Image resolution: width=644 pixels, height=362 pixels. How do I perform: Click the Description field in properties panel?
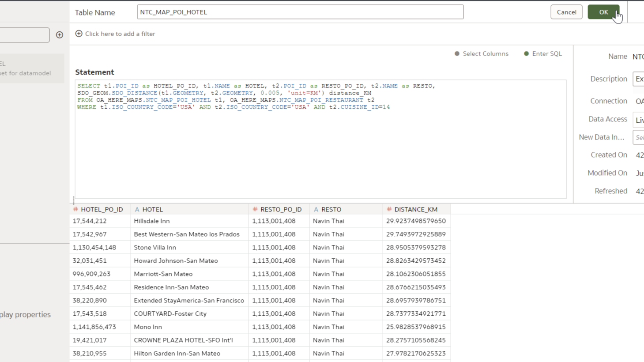coord(638,79)
